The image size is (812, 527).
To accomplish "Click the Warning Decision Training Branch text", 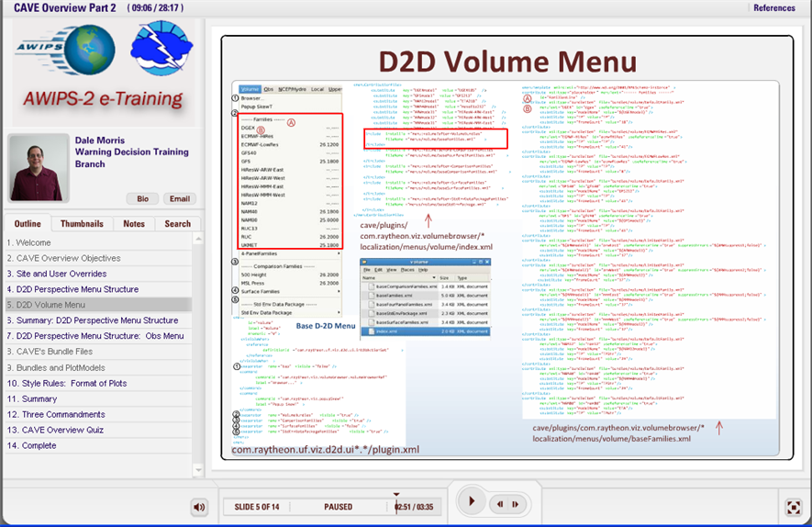I will click(131, 158).
